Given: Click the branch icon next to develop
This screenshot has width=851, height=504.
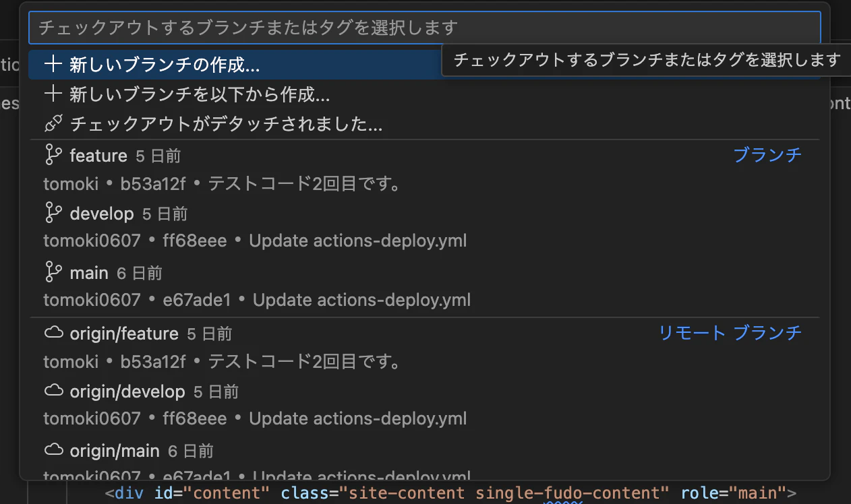Looking at the screenshot, I should (x=53, y=214).
